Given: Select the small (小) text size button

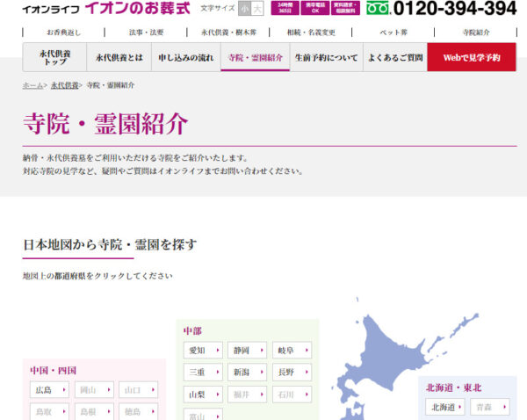Looking at the screenshot, I should pos(244,9).
